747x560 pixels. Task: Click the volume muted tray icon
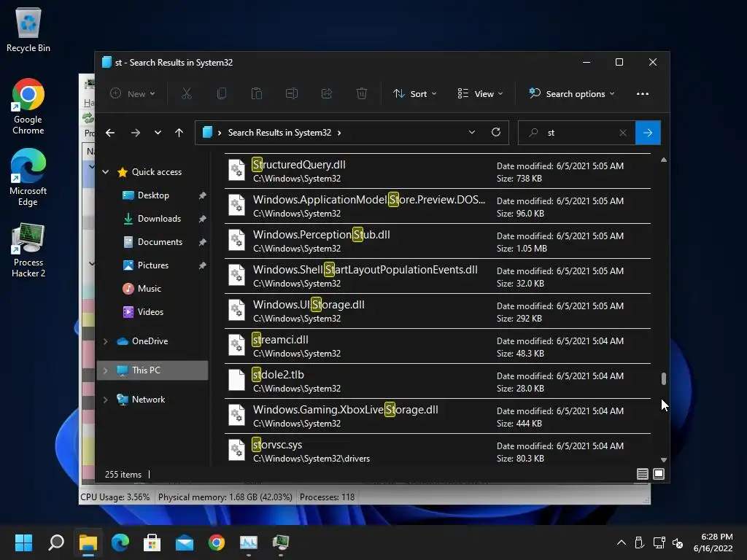coord(678,542)
